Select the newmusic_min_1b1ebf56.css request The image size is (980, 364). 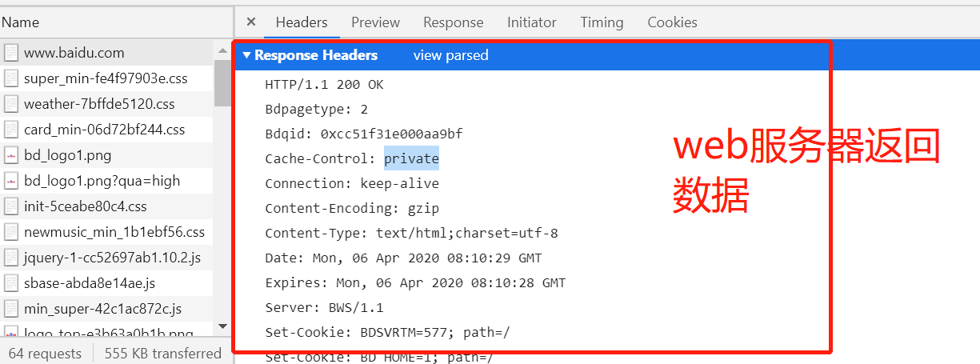pyautogui.click(x=114, y=232)
